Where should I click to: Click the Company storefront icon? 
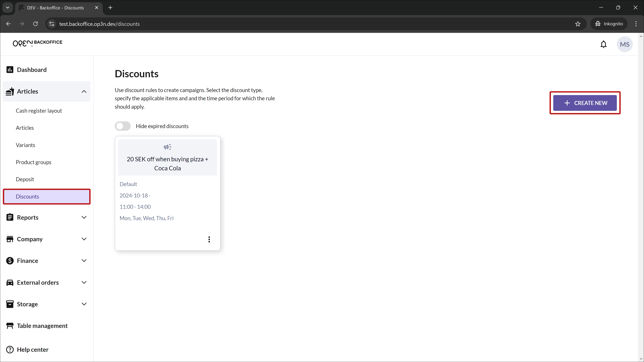pyautogui.click(x=10, y=239)
